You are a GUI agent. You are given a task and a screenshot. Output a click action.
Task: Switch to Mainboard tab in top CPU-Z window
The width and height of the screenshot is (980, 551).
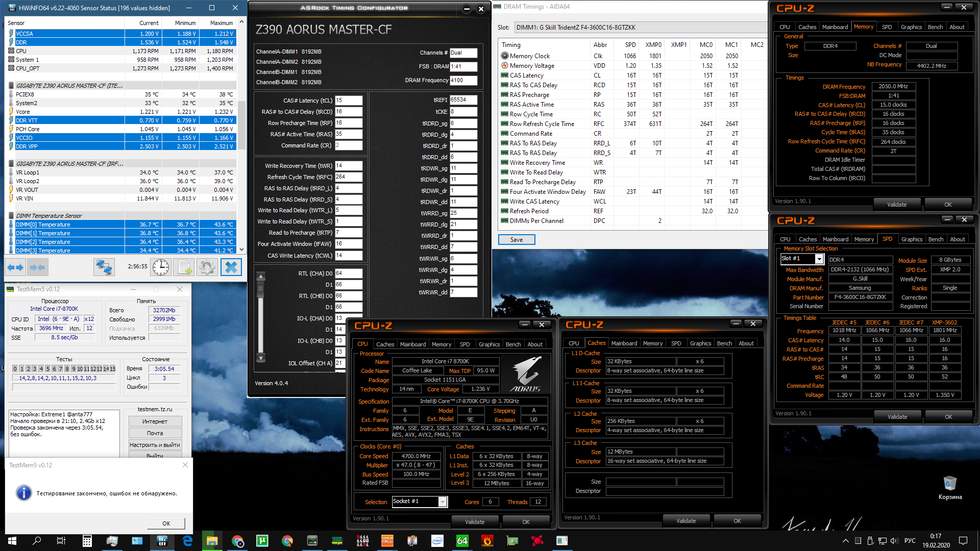tap(835, 27)
